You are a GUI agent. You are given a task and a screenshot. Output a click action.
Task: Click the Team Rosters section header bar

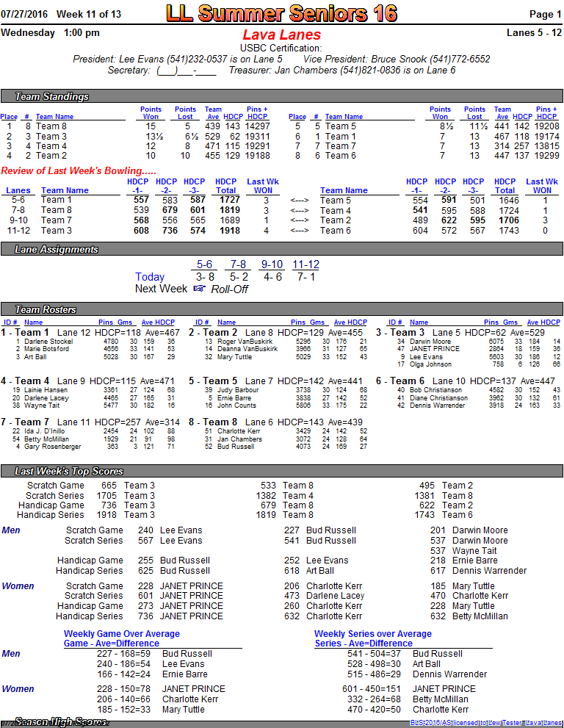pos(46,310)
